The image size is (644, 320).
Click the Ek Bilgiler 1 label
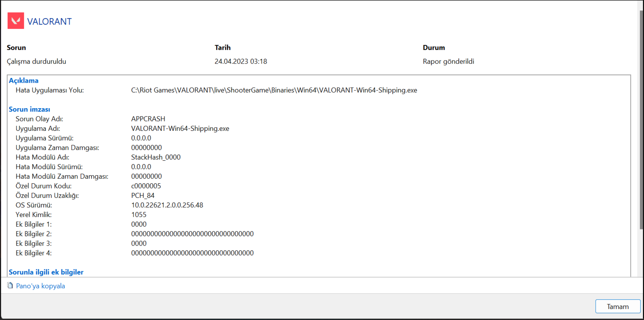pyautogui.click(x=34, y=224)
